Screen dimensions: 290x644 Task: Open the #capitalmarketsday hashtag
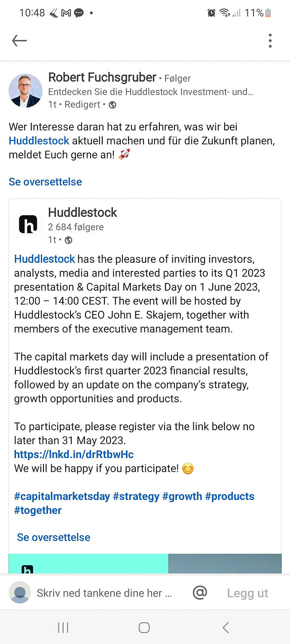pos(62,496)
